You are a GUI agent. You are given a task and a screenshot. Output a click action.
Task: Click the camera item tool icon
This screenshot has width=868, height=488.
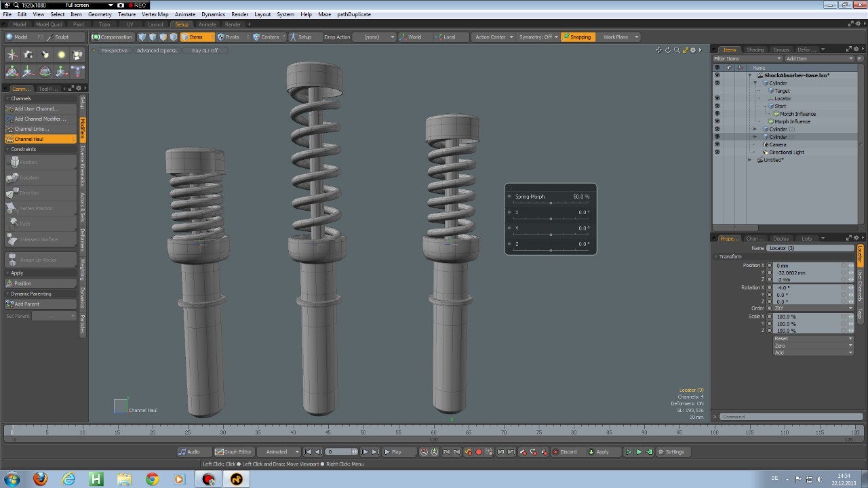pos(28,55)
